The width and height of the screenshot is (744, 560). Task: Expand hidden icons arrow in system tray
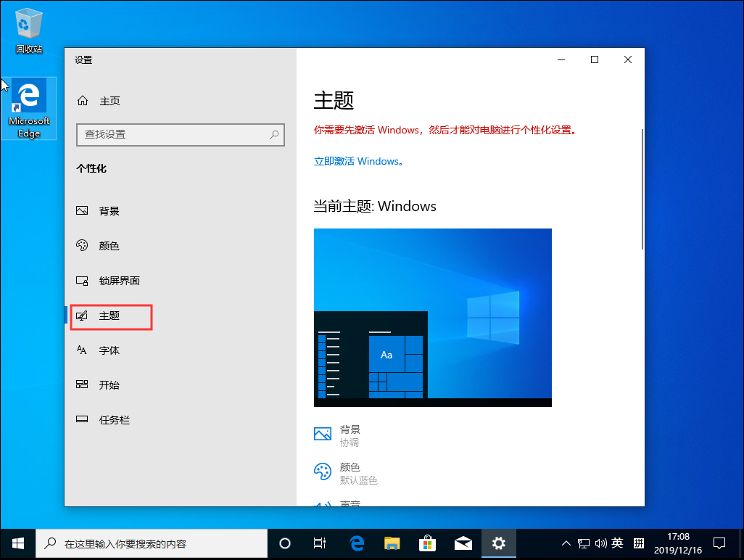[x=565, y=543]
